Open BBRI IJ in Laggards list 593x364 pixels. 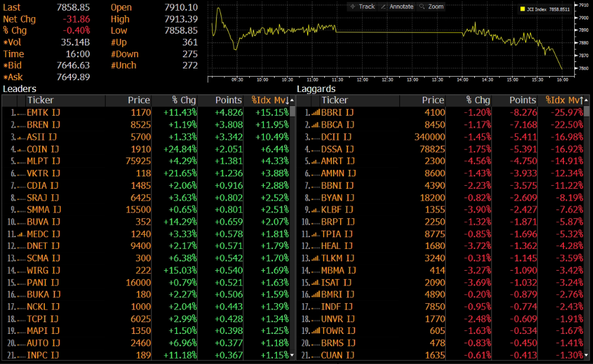(x=337, y=113)
